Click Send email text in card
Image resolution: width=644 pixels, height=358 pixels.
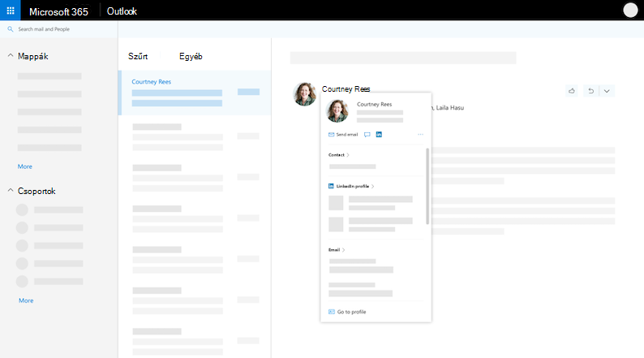(347, 135)
